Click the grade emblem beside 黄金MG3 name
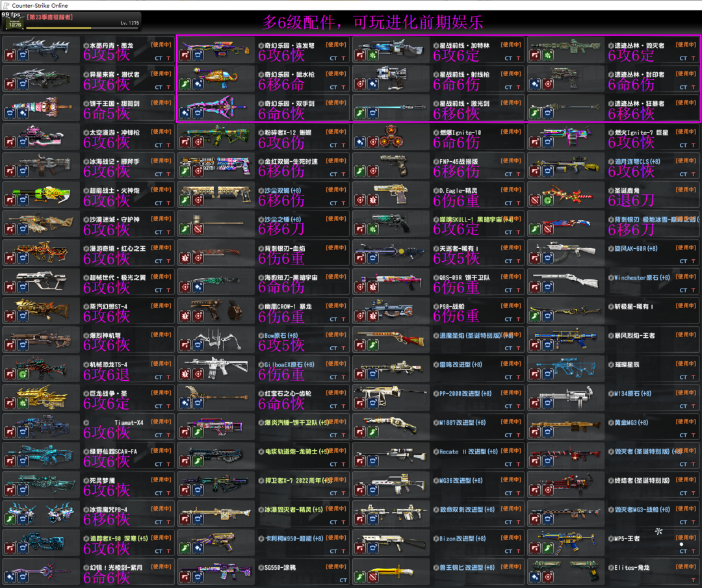The image size is (702, 588). point(610,422)
